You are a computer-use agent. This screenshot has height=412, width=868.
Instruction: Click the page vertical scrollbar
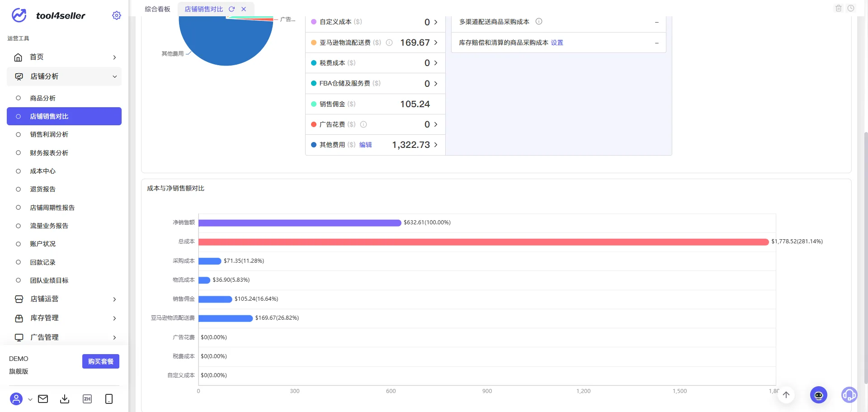(865, 258)
